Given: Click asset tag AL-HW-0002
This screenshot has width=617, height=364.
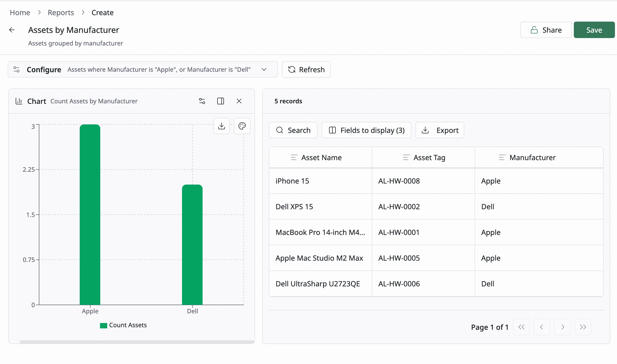Looking at the screenshot, I should tap(399, 207).
